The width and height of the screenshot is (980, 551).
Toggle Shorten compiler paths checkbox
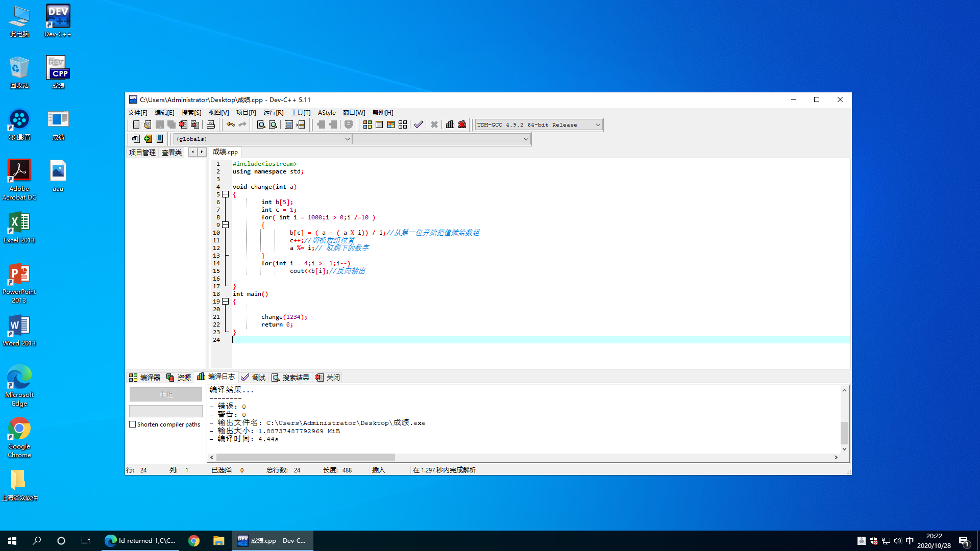coord(133,424)
